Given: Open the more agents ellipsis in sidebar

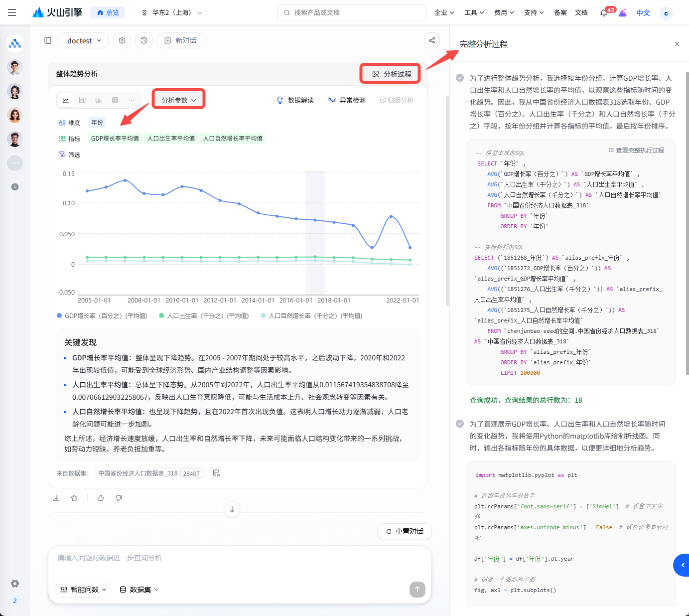Looking at the screenshot, I should (x=15, y=163).
